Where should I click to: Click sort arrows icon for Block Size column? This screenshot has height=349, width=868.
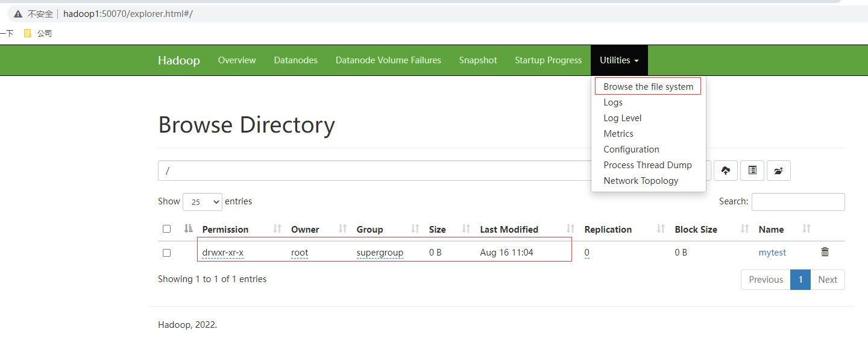[745, 228]
